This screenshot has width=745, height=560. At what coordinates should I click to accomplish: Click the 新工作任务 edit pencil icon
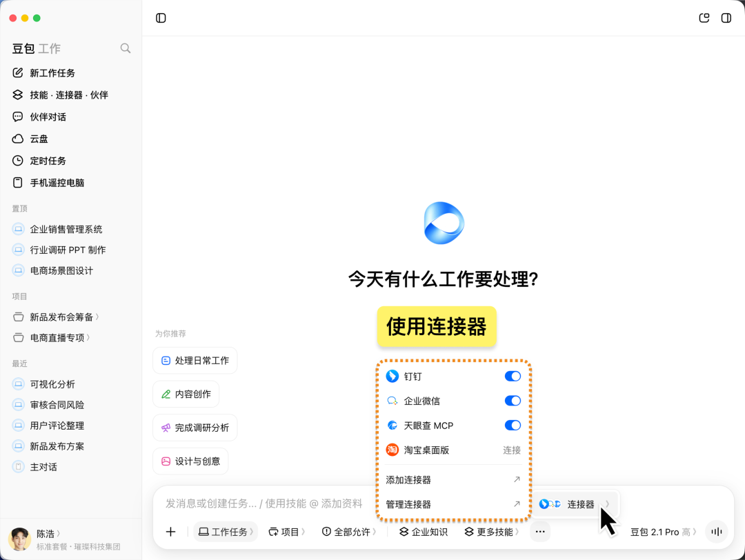(17, 72)
